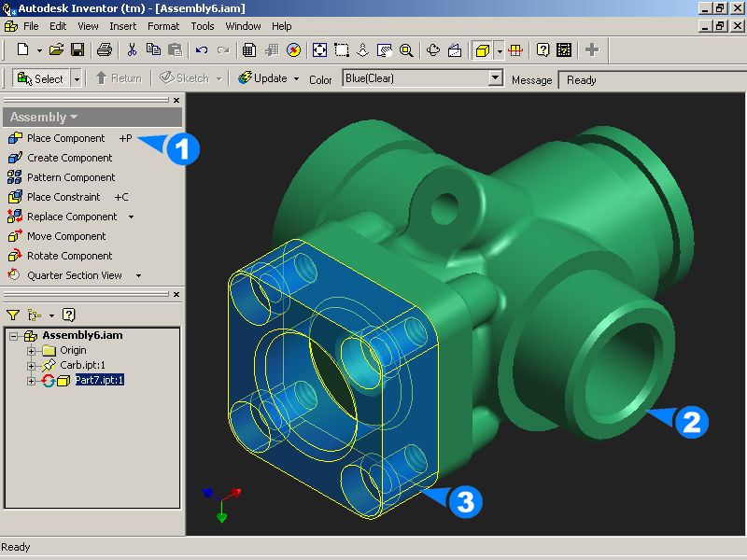
Task: Click the Pan hand icon
Action: click(384, 49)
